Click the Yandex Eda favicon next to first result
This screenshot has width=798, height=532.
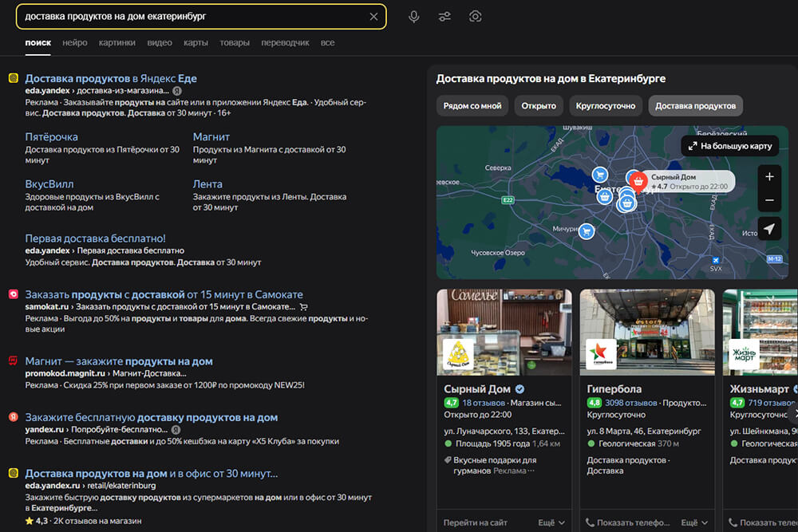[14, 78]
